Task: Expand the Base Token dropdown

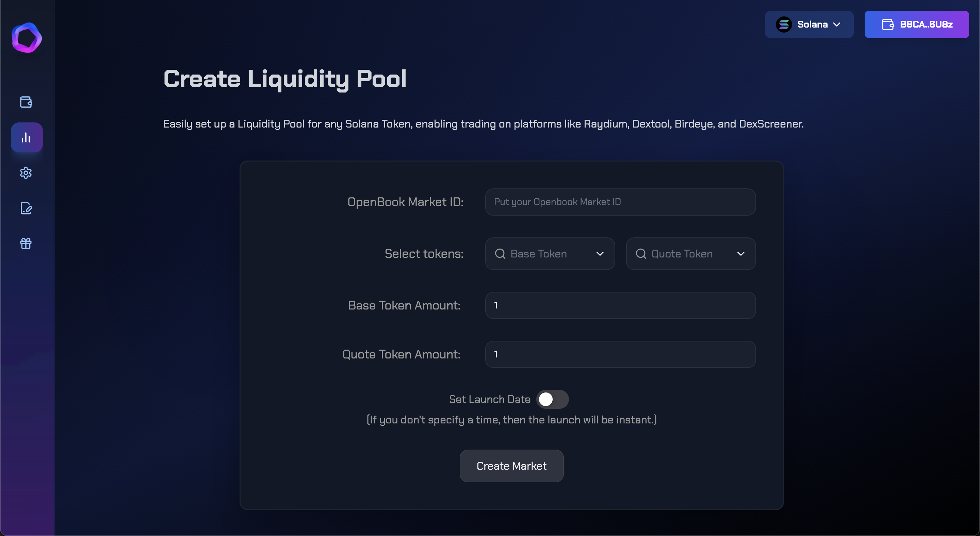Action: coord(600,254)
